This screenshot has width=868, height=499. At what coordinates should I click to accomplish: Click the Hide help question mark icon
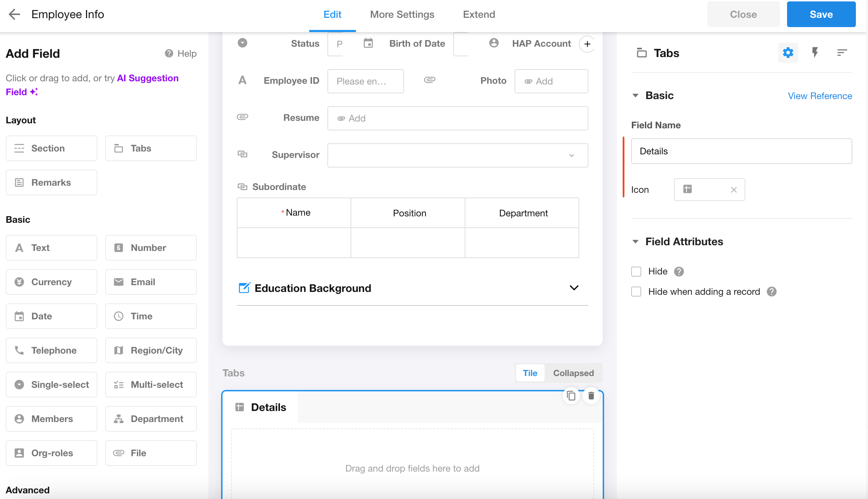pyautogui.click(x=679, y=272)
